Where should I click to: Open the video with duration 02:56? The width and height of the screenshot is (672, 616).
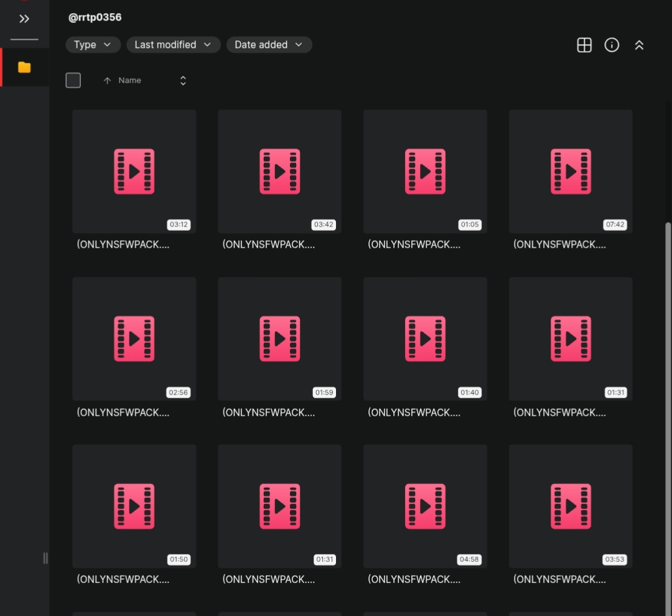pos(134,339)
